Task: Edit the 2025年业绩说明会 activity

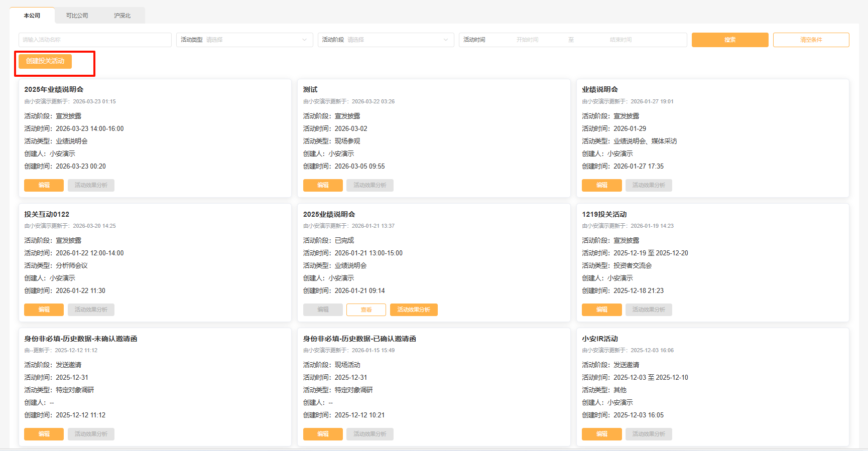Action: [44, 185]
